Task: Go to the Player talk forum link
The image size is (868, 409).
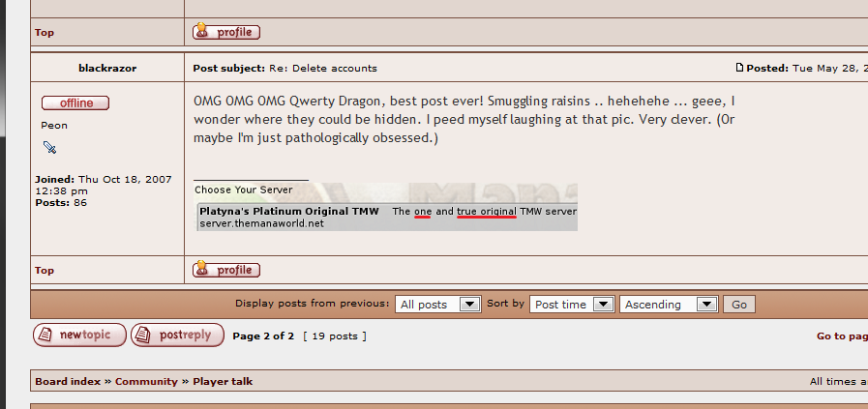Action: coord(223,381)
